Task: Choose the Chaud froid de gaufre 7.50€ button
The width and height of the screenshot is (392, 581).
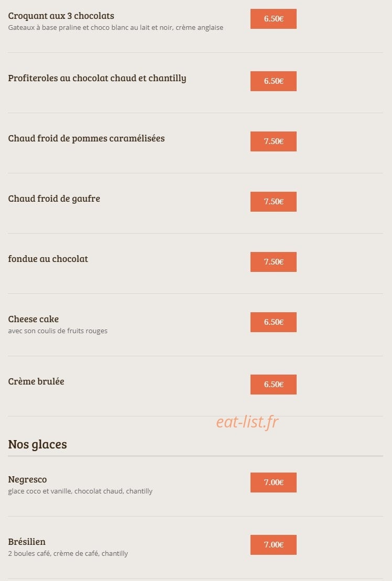Action: tap(274, 202)
